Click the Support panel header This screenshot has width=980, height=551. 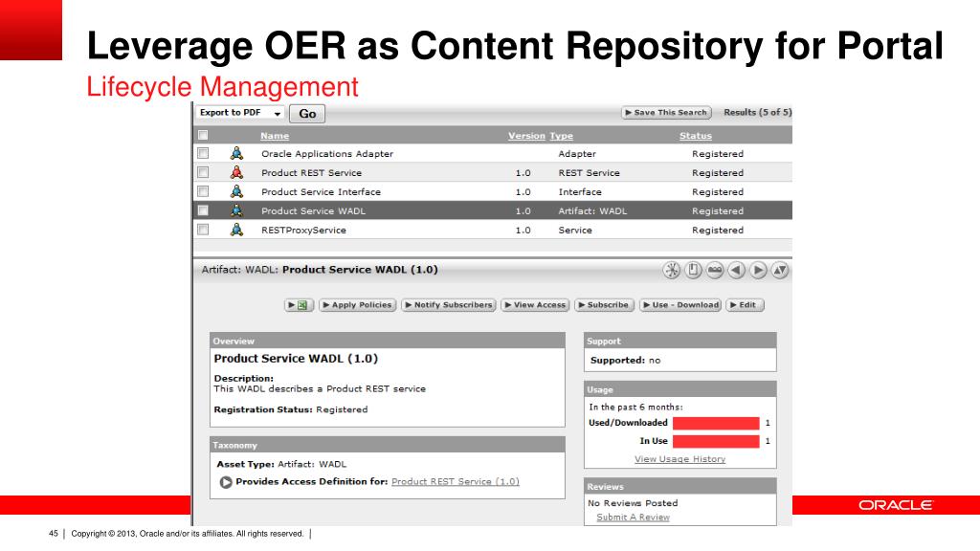click(680, 342)
